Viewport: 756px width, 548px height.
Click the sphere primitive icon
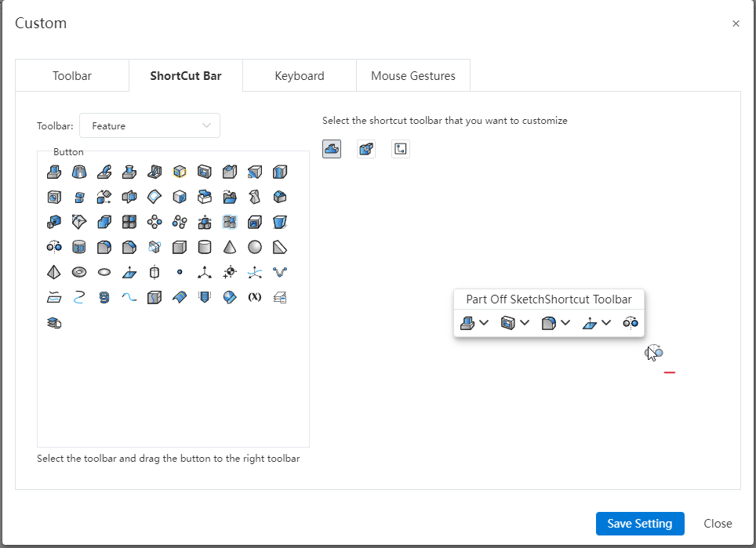point(255,247)
